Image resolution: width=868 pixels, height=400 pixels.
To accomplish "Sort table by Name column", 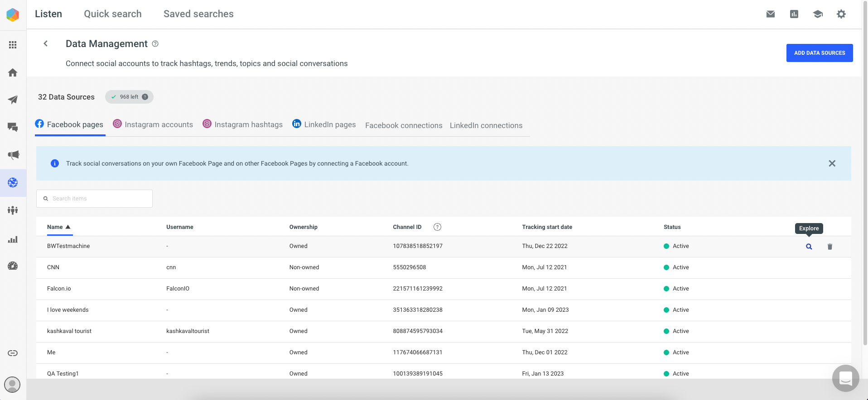I will [59, 227].
